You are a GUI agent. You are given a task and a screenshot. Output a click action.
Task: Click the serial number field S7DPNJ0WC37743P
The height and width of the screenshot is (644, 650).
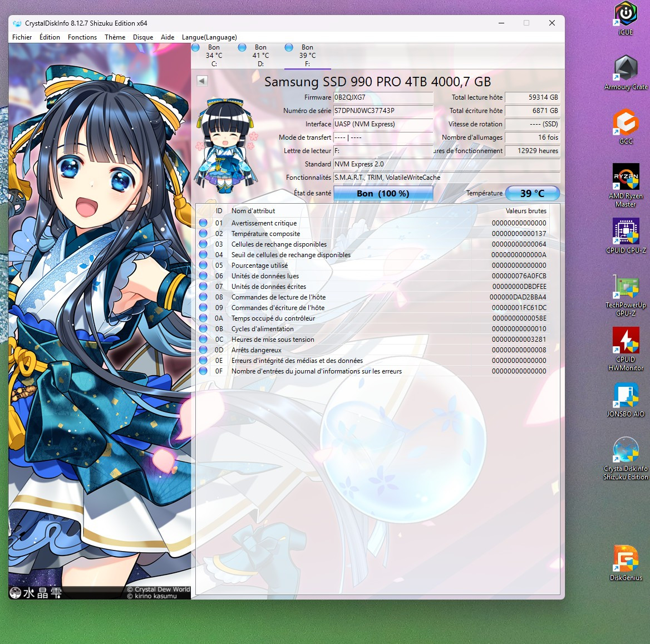pos(383,111)
